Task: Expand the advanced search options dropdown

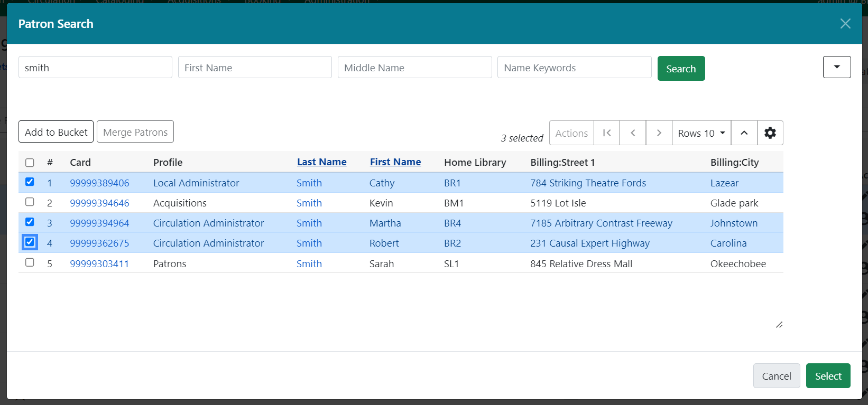Action: coord(836,67)
